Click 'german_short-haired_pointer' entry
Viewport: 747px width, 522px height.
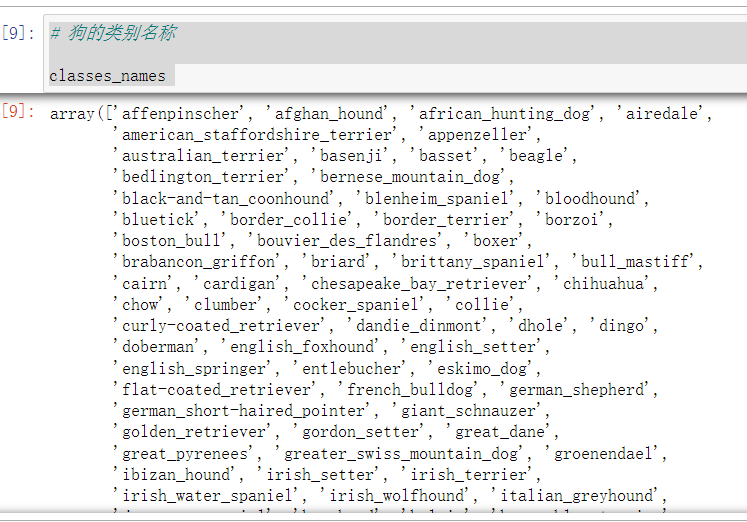tap(243, 411)
